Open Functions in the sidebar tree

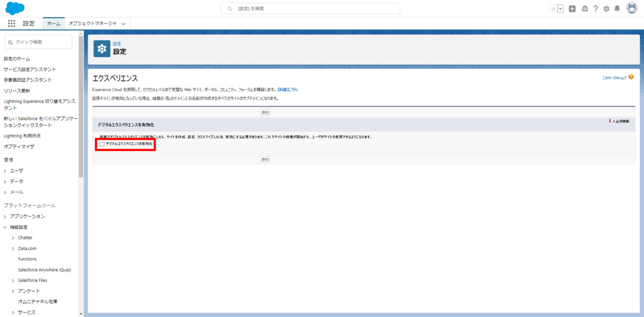(x=27, y=259)
